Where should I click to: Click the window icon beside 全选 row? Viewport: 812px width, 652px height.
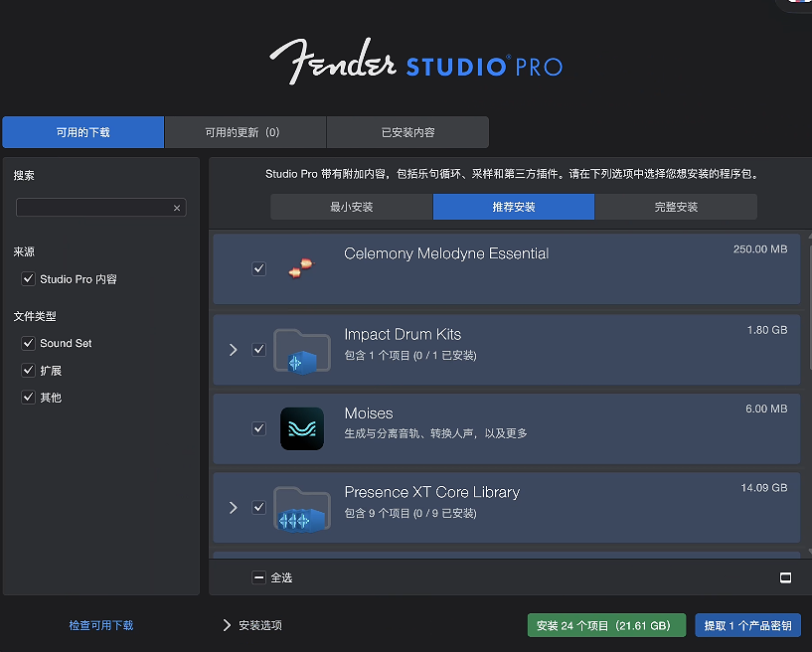point(785,577)
